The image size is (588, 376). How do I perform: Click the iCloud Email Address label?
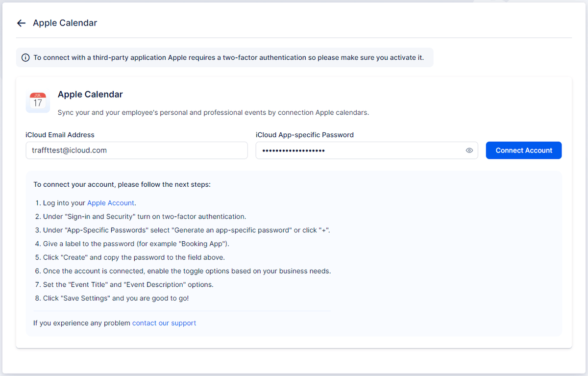coord(60,135)
